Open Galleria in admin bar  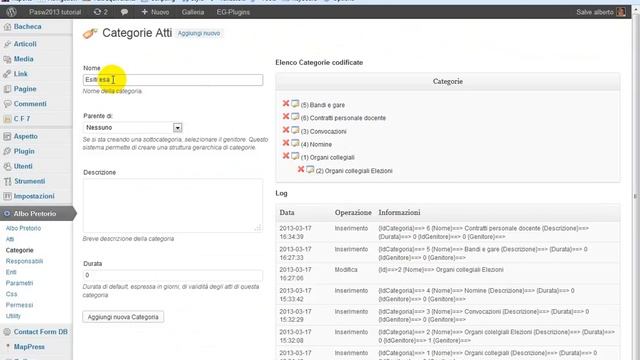pos(193,12)
